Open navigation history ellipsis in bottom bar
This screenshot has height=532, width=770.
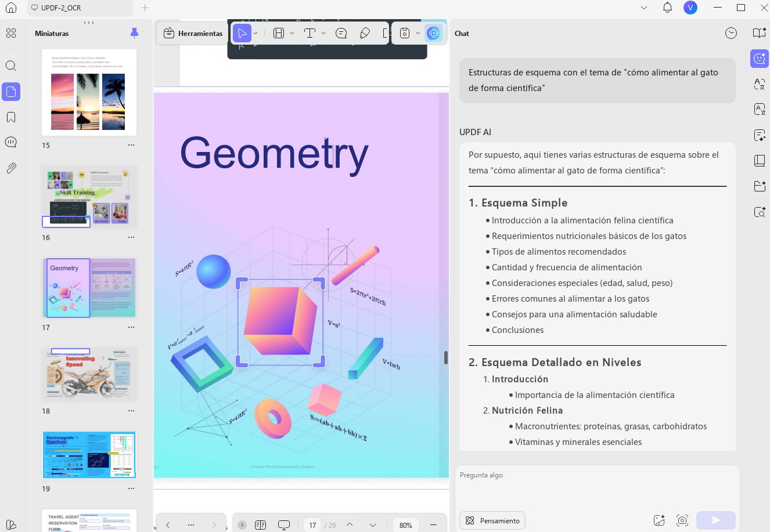pos(191,525)
